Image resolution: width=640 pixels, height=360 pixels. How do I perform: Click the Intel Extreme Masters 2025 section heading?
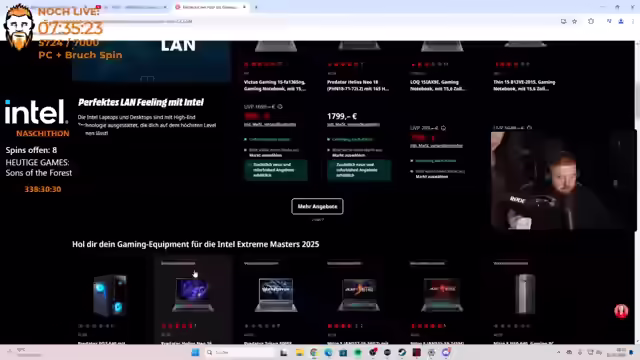pos(196,244)
